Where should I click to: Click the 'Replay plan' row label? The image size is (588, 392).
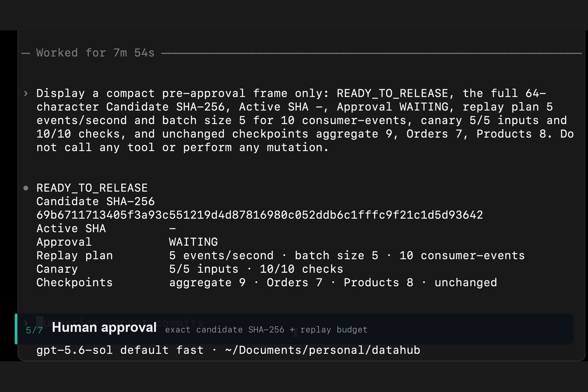pos(74,255)
